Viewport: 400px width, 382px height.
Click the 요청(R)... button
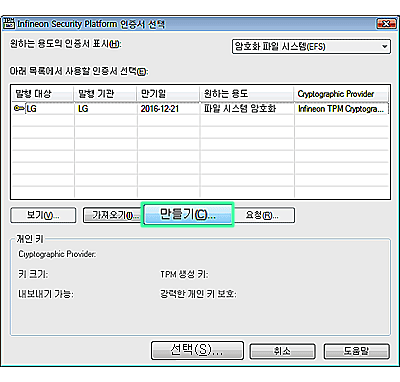[x=264, y=215]
